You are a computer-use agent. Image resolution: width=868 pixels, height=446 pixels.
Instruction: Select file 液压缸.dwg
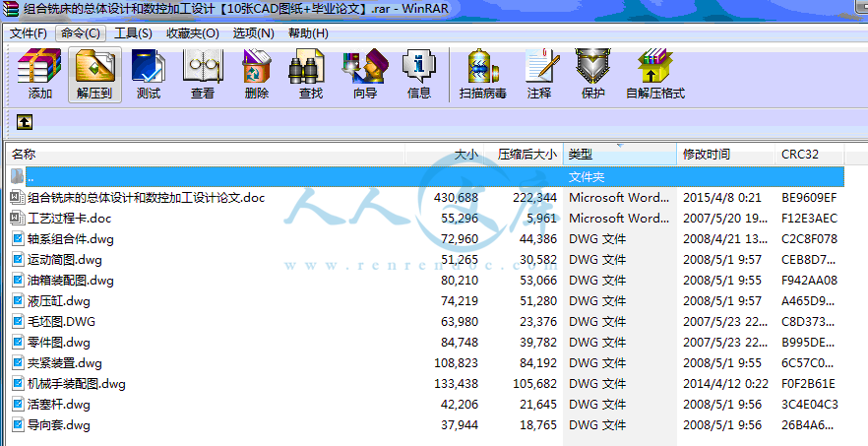(59, 301)
